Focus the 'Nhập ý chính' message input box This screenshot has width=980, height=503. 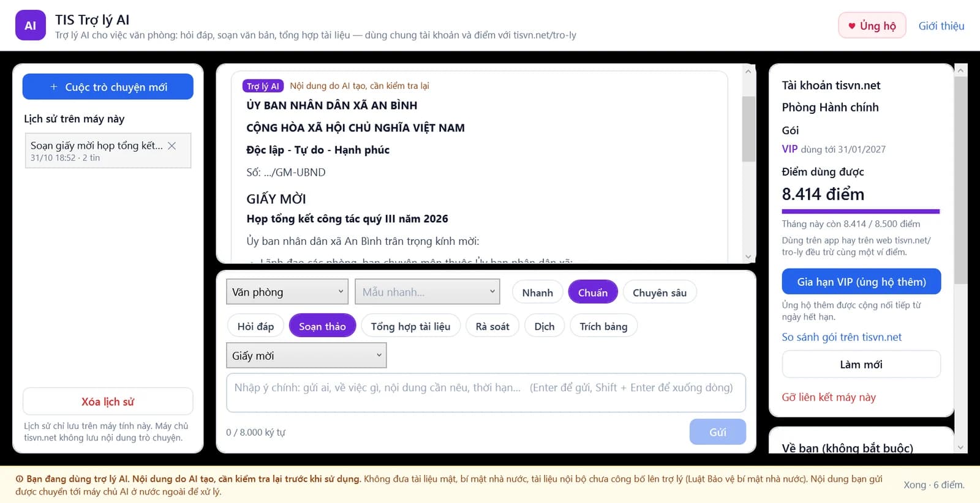486,392
